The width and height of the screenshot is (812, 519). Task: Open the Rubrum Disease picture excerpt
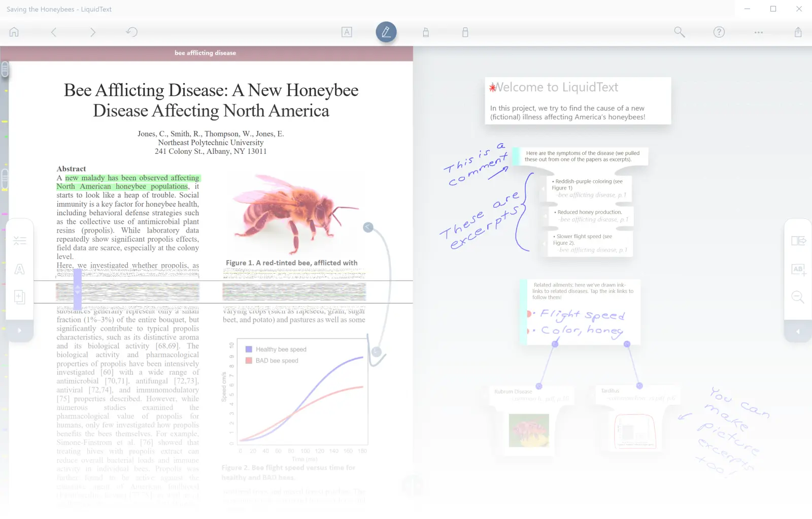pos(530,430)
